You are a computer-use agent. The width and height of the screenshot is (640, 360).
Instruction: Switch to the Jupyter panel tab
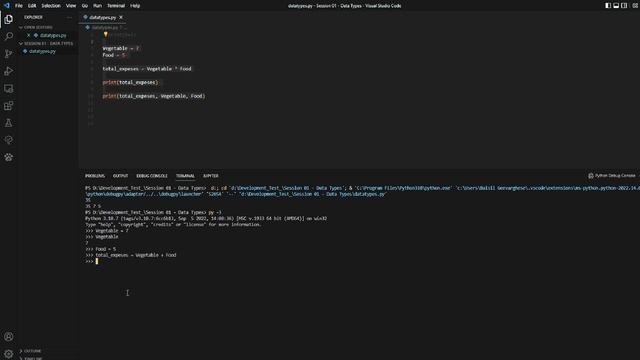click(211, 176)
